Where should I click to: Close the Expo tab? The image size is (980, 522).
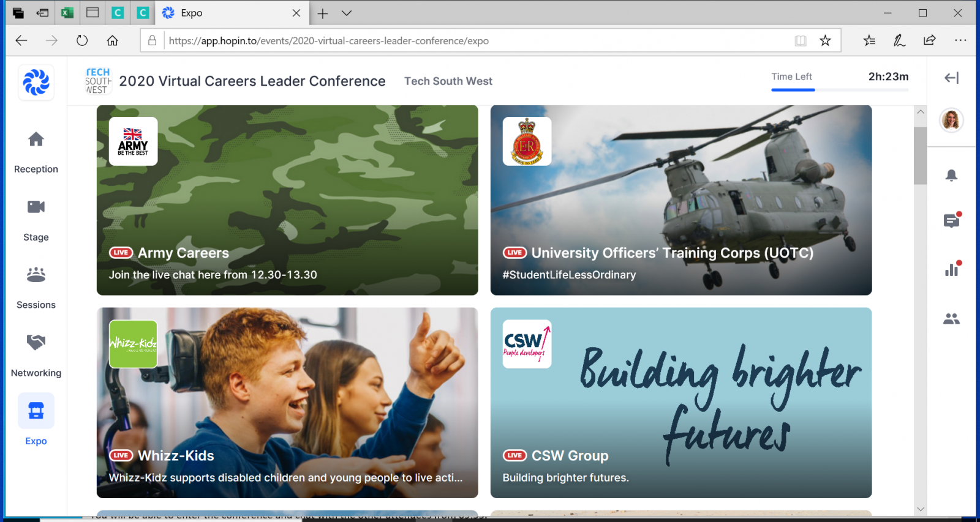click(296, 13)
